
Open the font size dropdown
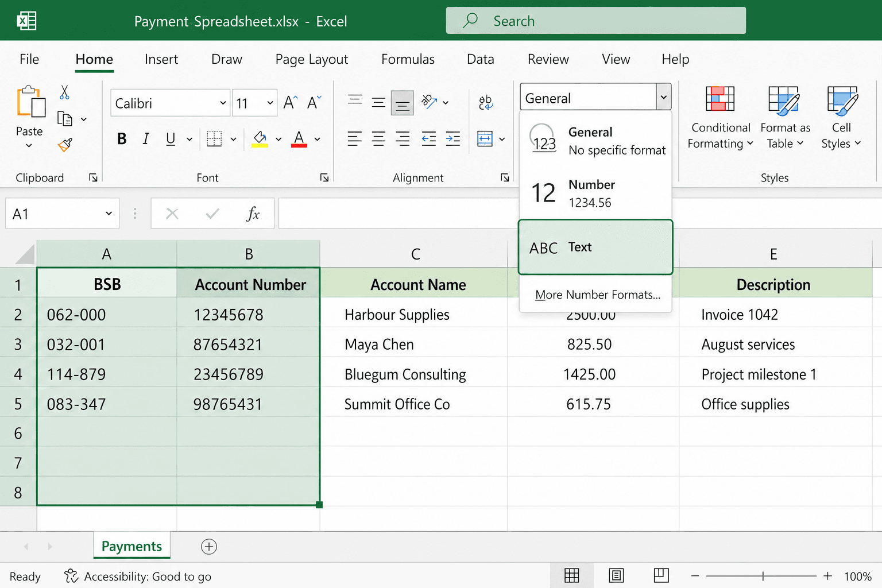(x=270, y=103)
